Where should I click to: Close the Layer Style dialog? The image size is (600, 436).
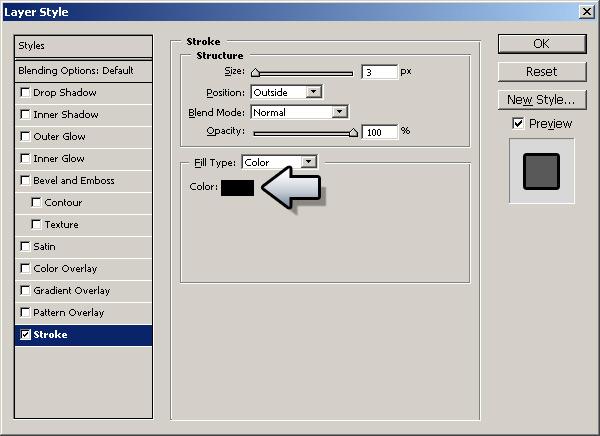587,11
